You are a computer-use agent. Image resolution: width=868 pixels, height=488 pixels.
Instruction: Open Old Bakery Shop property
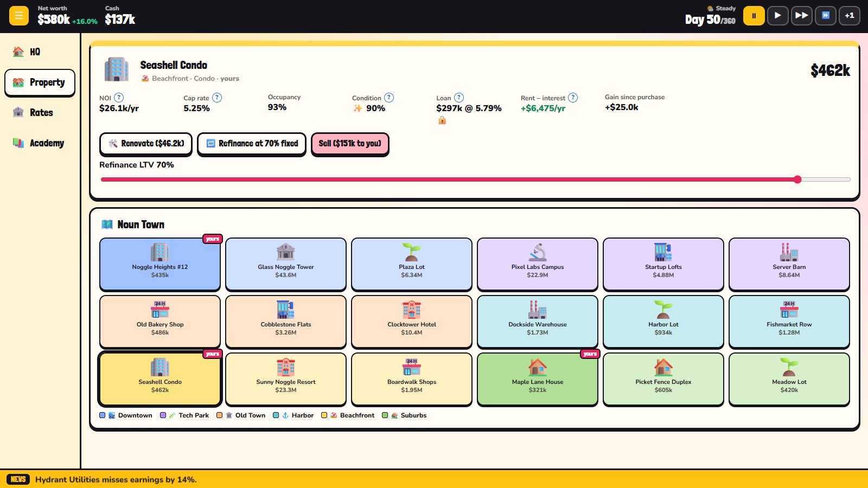[x=160, y=322]
